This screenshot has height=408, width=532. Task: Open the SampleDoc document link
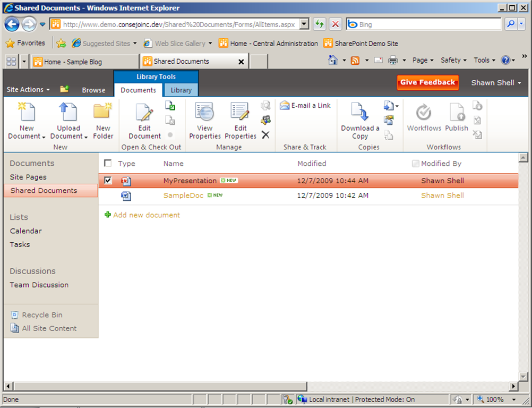point(183,195)
